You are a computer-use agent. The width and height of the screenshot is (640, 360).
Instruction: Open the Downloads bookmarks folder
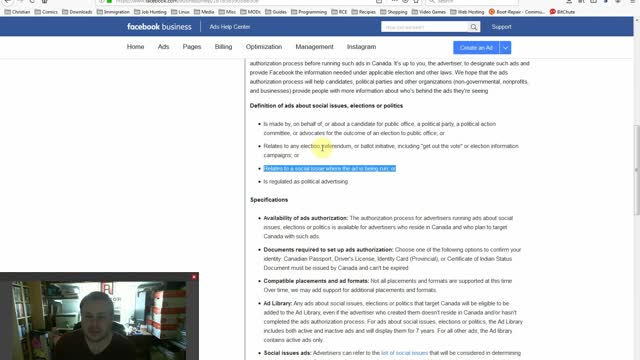(x=77, y=12)
